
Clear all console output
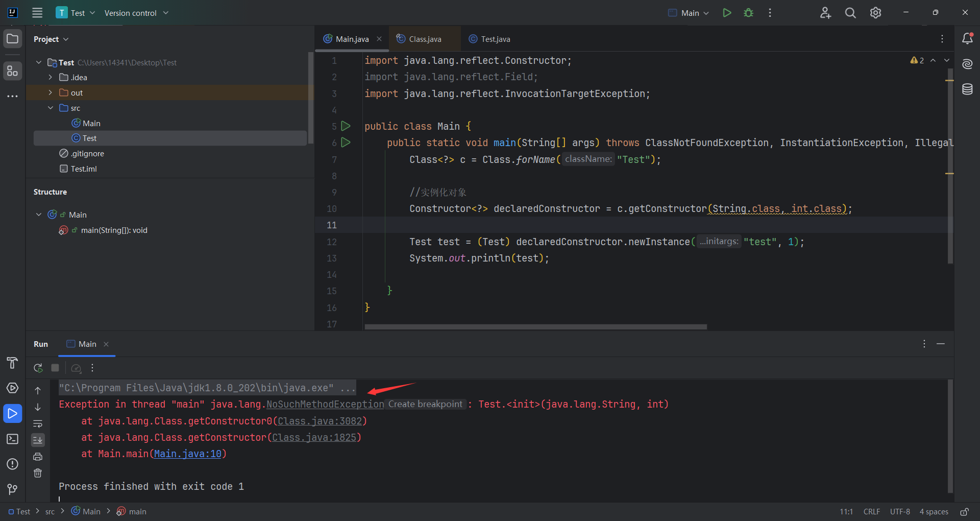[38, 473]
